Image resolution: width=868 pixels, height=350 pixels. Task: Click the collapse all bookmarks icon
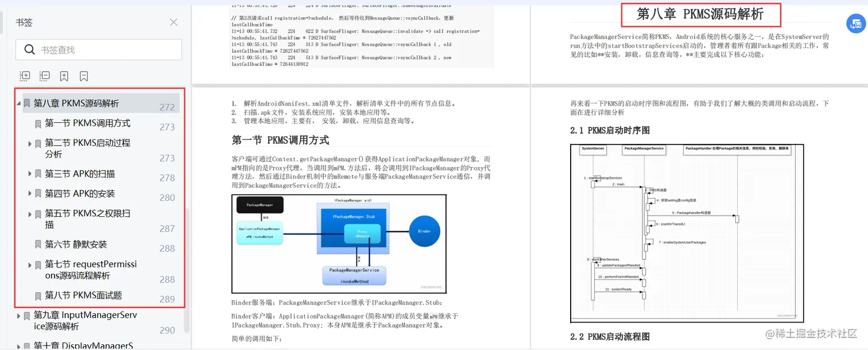(x=45, y=76)
